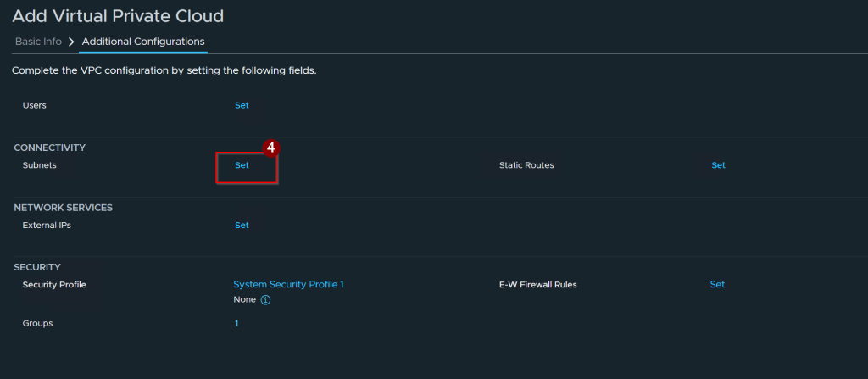
Task: Select the Additional Configurations tab
Action: pyautogui.click(x=143, y=42)
